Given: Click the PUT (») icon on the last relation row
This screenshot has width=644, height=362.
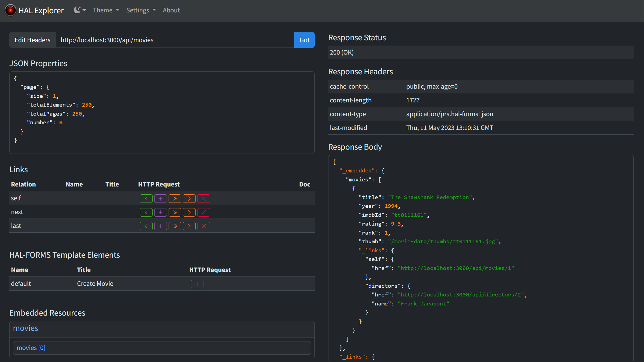Looking at the screenshot, I should coord(175,226).
